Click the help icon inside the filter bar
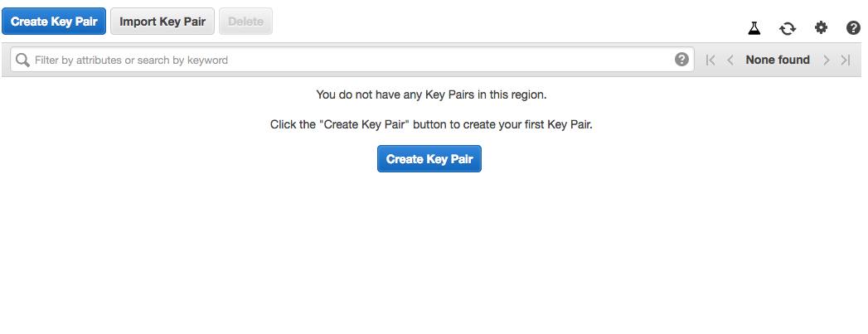The image size is (868, 334). tap(681, 60)
